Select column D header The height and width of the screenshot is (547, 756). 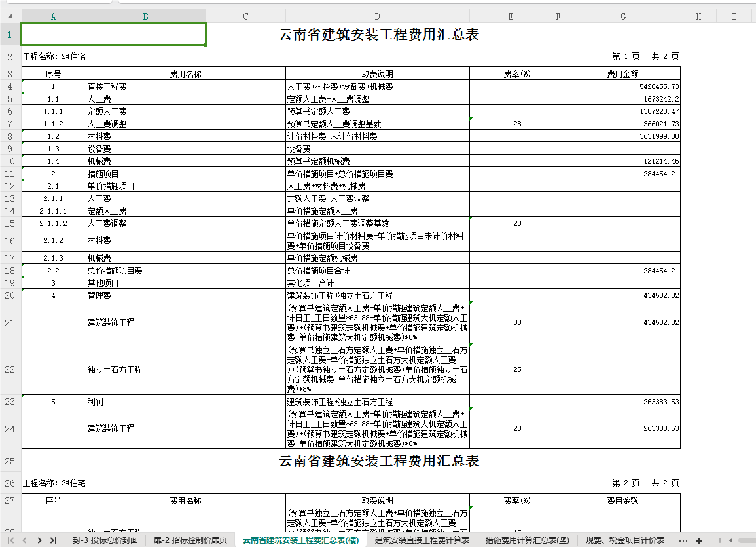click(x=378, y=16)
